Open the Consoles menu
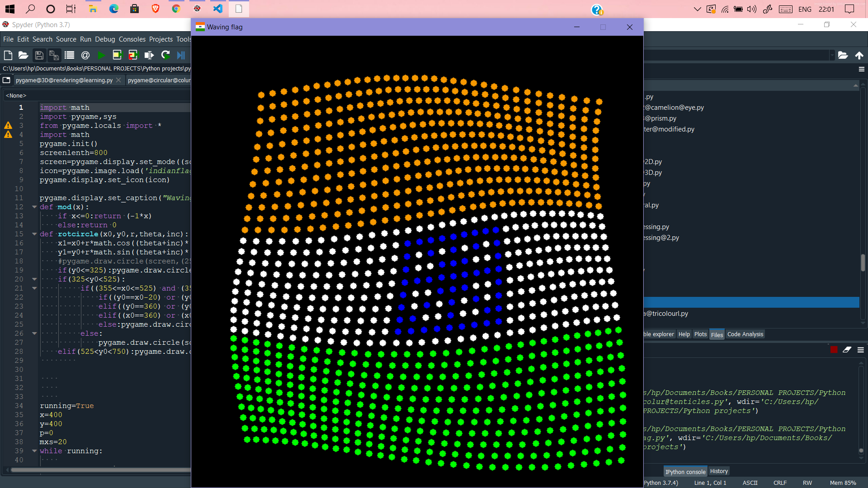This screenshot has width=868, height=488. coord(132,39)
